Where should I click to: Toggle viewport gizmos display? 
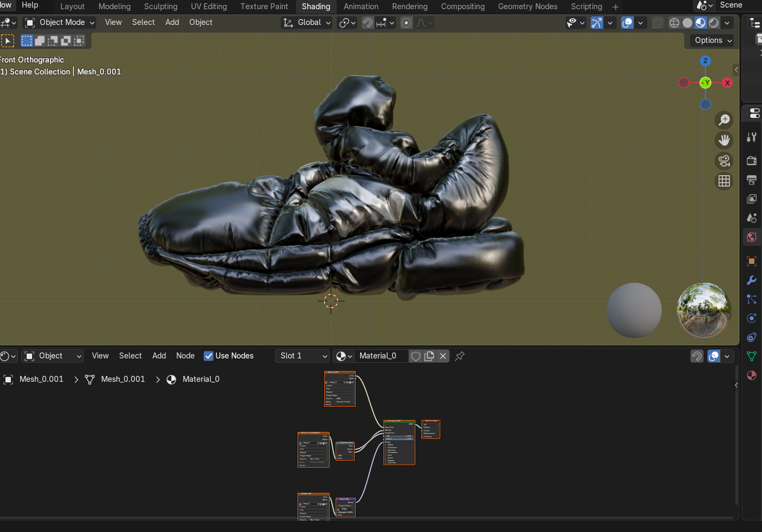[597, 23]
